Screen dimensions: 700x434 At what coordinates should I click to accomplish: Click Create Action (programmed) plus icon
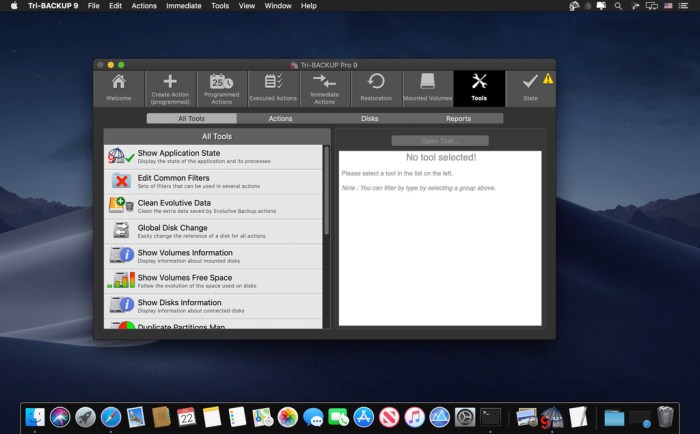[170, 88]
